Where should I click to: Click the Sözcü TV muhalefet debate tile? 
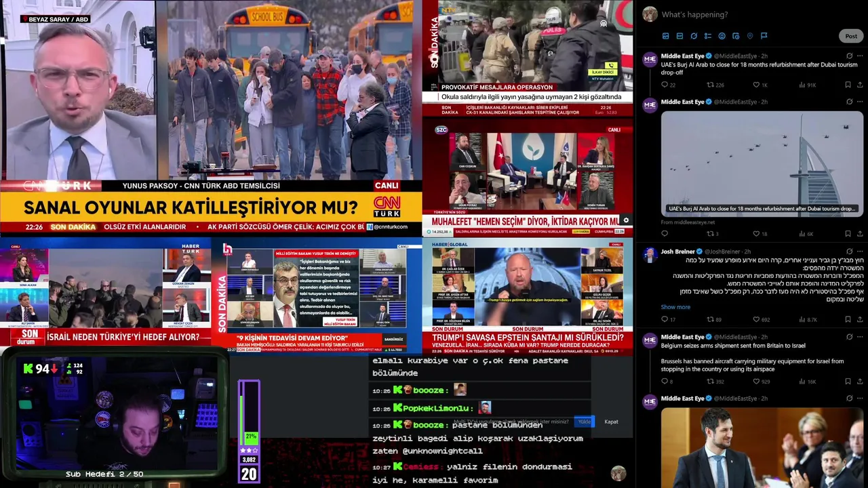(528, 178)
